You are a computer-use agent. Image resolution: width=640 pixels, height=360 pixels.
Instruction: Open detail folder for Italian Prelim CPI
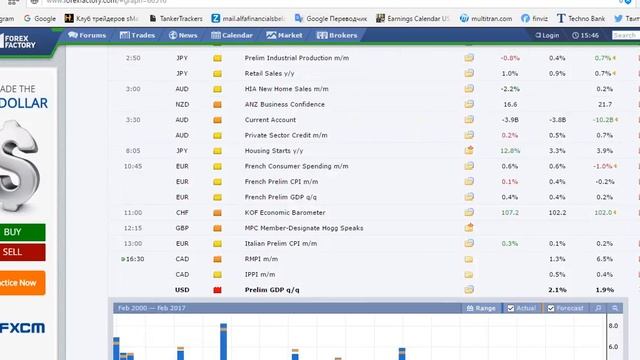click(469, 244)
